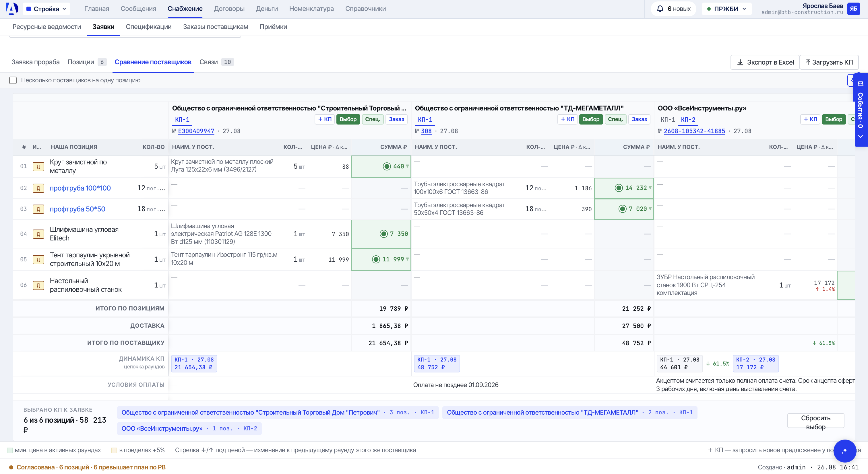Screen dimensions: 868x474
Task: Click the Д badge on row 06
Action: (38, 285)
